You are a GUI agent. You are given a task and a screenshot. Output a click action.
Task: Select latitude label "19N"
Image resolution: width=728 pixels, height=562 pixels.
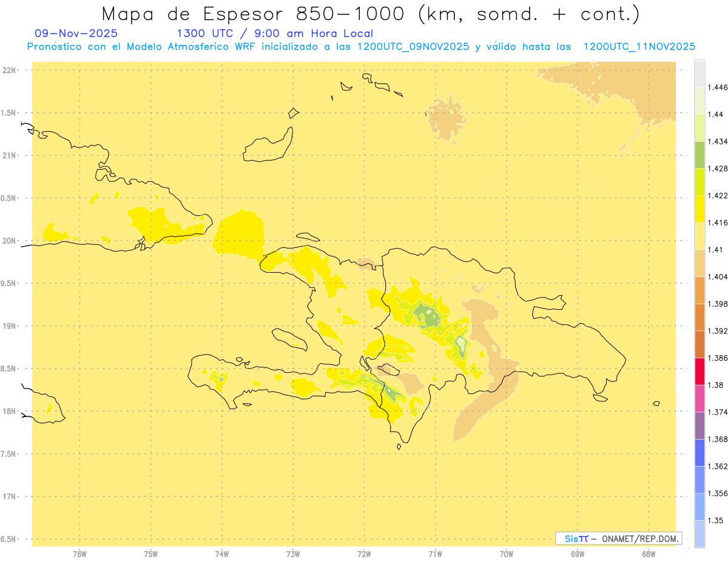click(x=10, y=326)
